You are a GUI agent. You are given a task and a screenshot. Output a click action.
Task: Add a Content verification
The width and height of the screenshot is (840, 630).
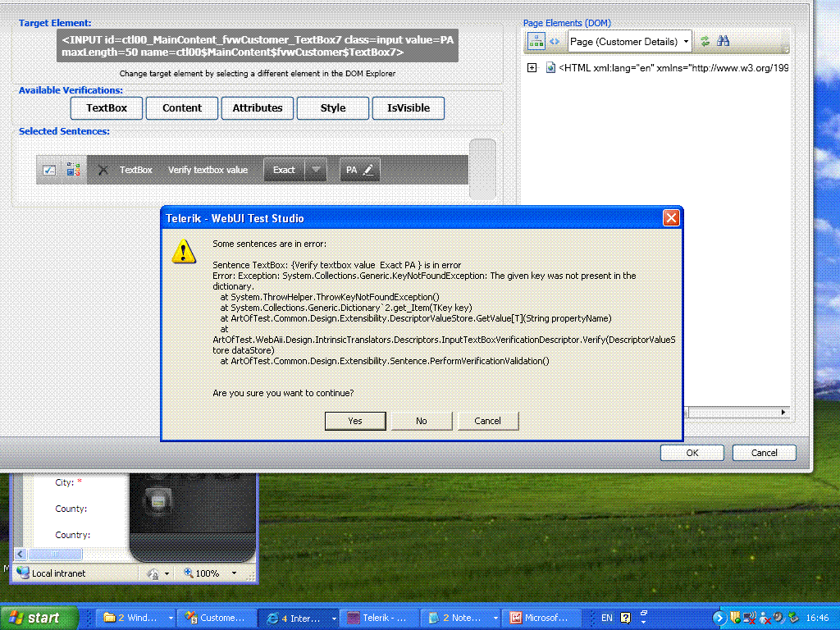(x=182, y=107)
